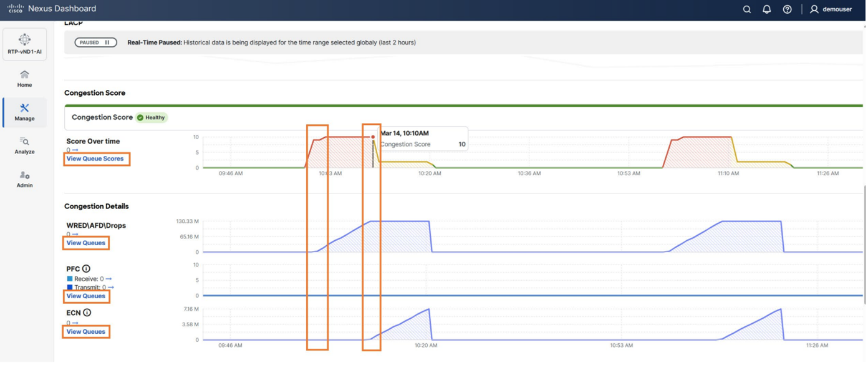Click View Queue Scores link
The image size is (868, 365).
(x=95, y=158)
